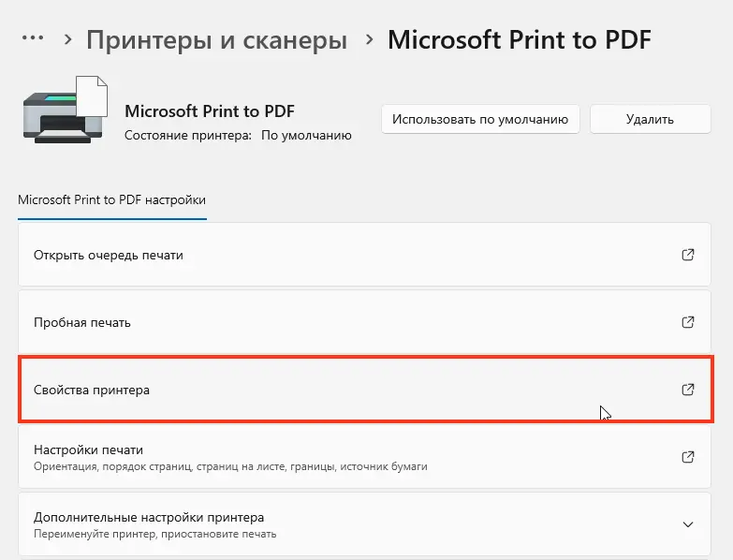Click external-link icon beside Пробная печать
The height and width of the screenshot is (560, 733).
688,322
